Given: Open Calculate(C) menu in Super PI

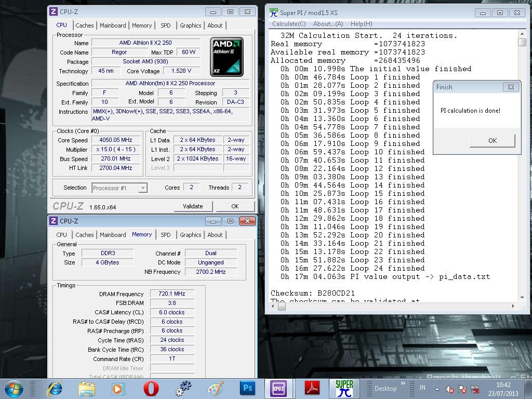Looking at the screenshot, I should tap(289, 24).
